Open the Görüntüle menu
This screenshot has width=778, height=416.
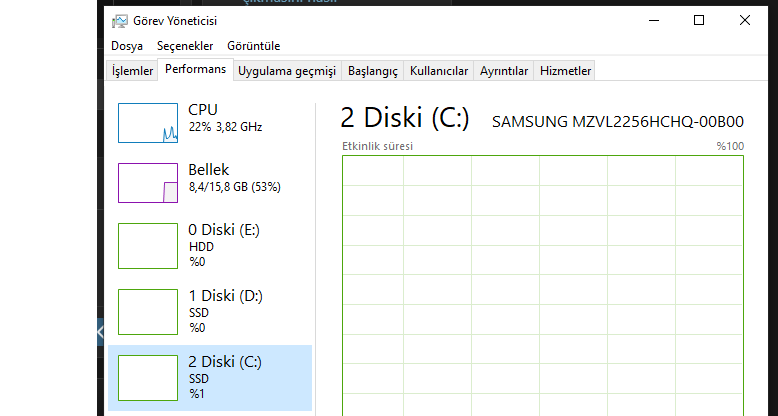pyautogui.click(x=253, y=46)
